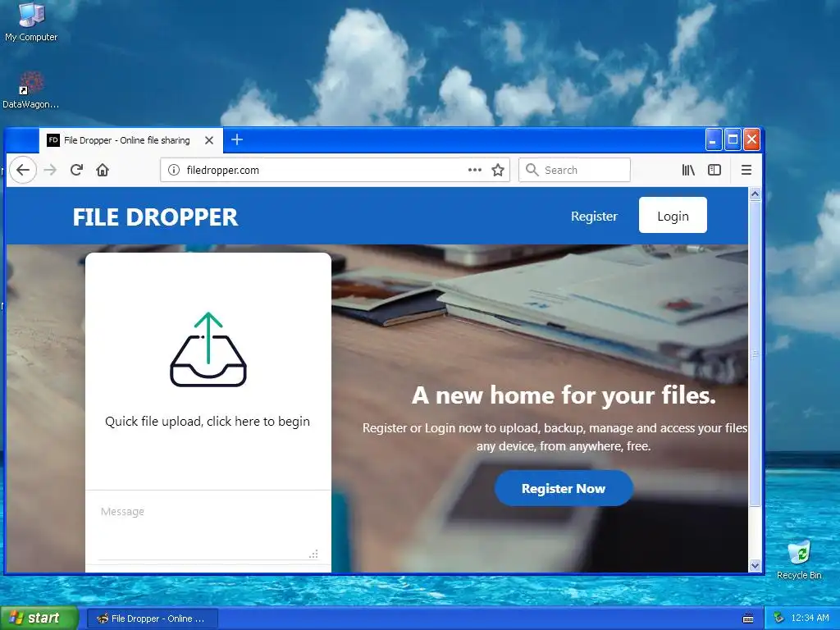Click the 12:34 AM clock
The image size is (840, 630).
point(810,619)
